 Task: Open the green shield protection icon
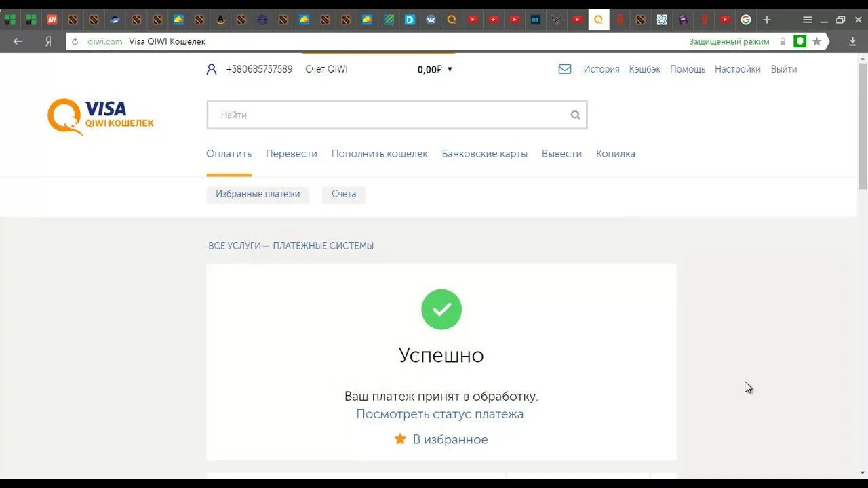(800, 41)
